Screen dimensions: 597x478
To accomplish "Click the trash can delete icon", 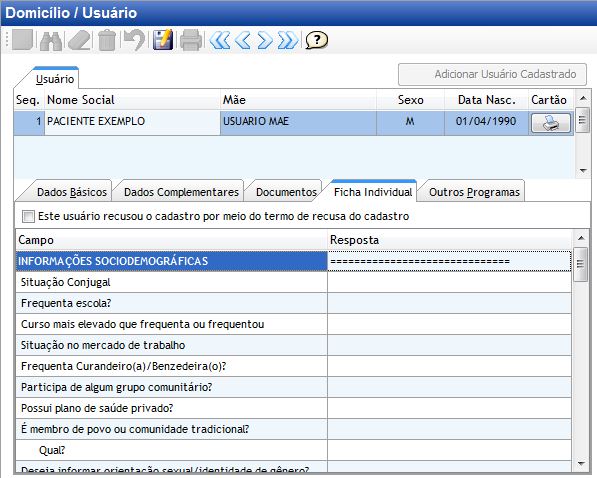I will [107, 40].
